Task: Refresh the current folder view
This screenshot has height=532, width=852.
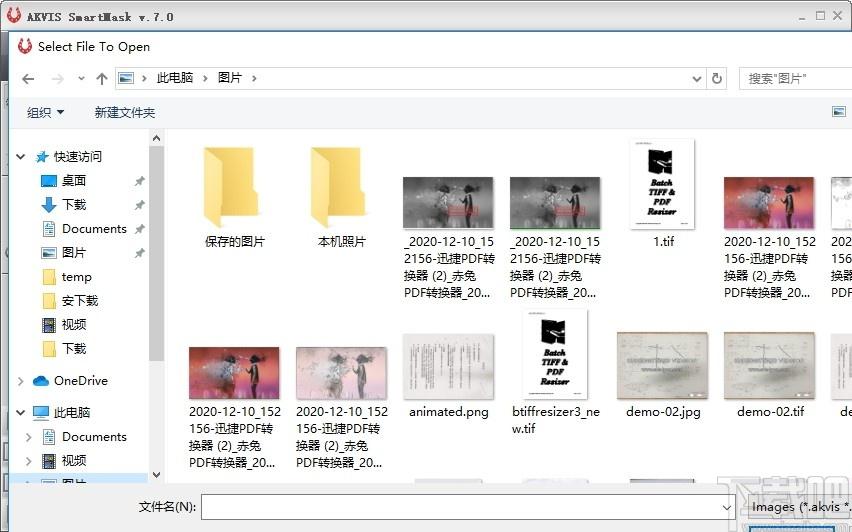Action: (x=717, y=79)
